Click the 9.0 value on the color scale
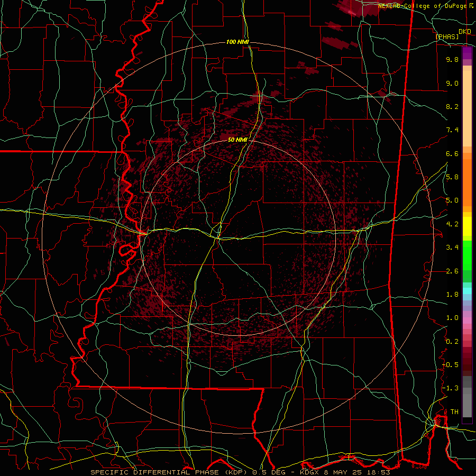476x476 pixels. coord(452,83)
